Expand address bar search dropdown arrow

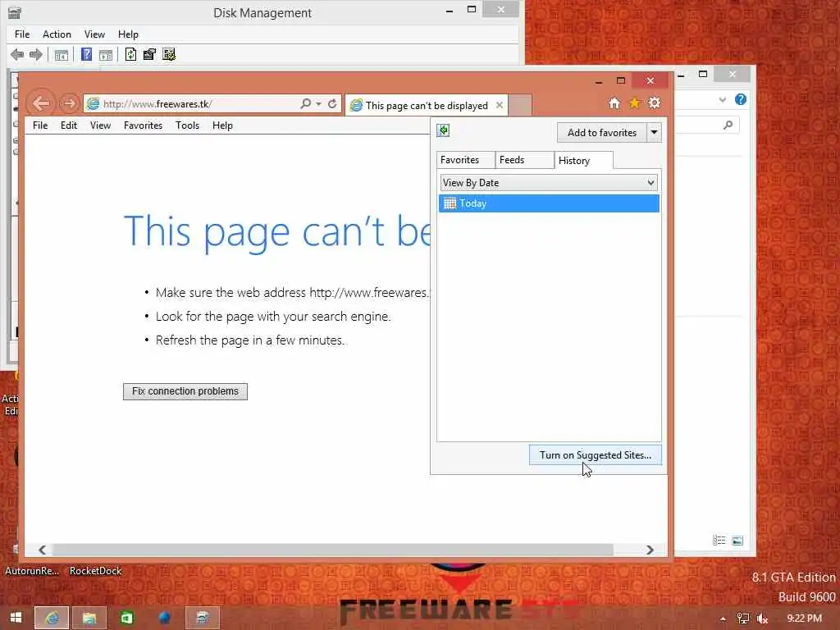click(318, 103)
